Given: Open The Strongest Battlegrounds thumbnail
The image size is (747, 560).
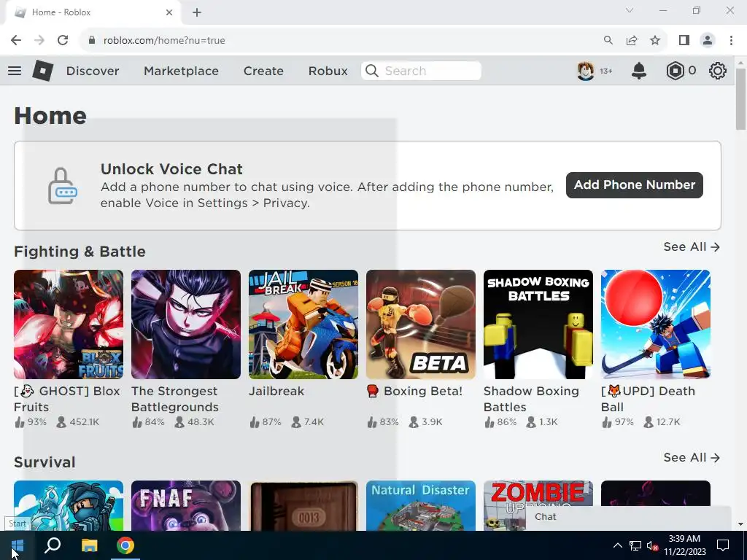Looking at the screenshot, I should click(186, 324).
